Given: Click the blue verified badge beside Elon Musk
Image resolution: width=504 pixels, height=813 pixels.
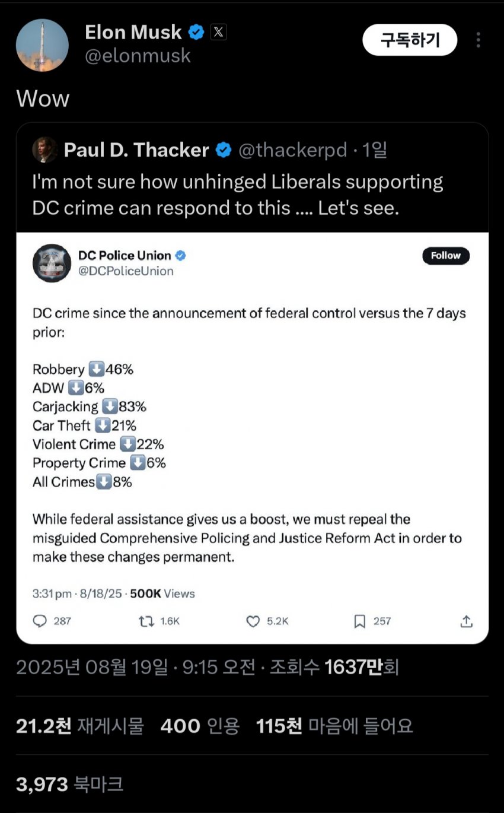Looking at the screenshot, I should [x=196, y=32].
